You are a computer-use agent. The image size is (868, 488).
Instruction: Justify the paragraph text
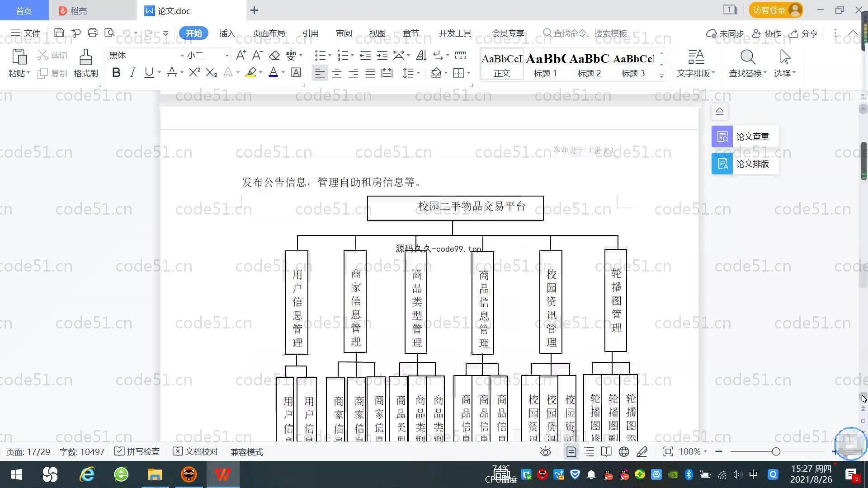[x=370, y=73]
